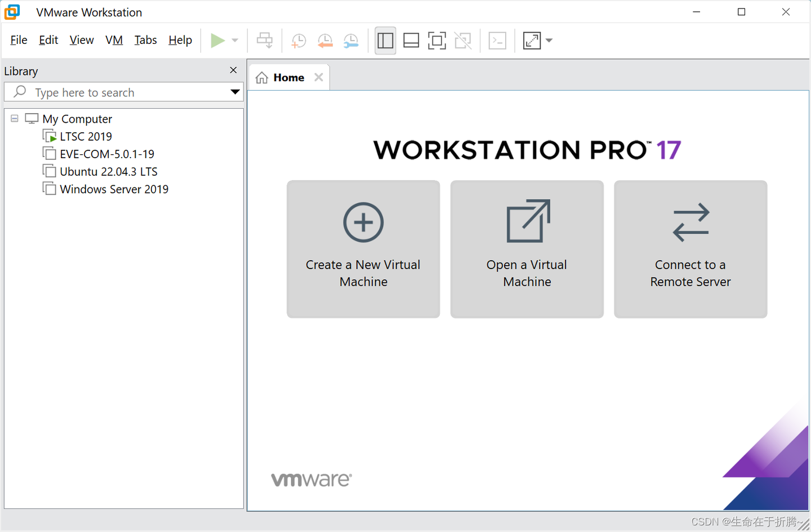Toggle the Library sidebar visibility

385,41
